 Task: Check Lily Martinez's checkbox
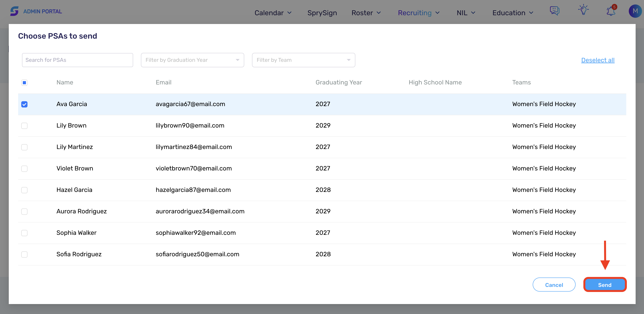point(24,147)
